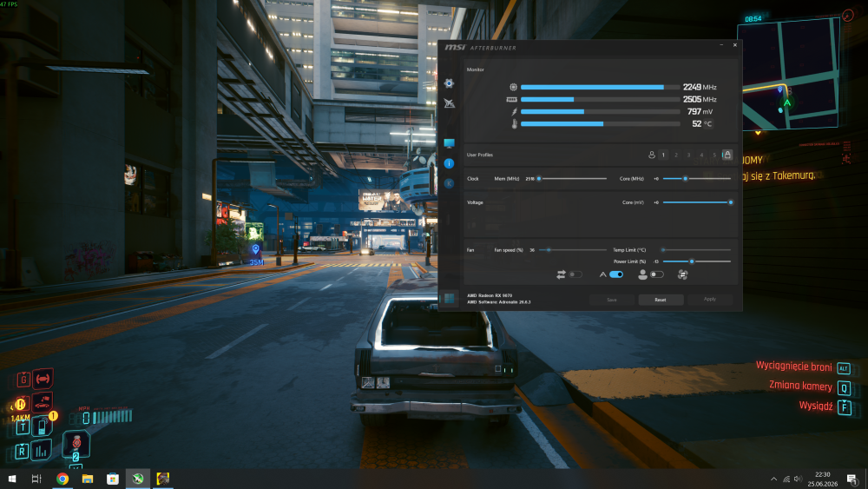This screenshot has width=868, height=489.
Task: Click the Power Limit (%) slider
Action: point(697,261)
